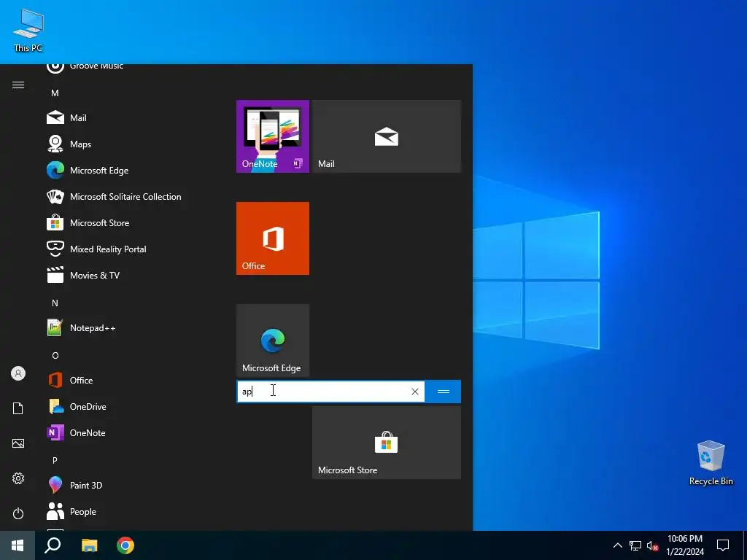Open the Action Center notifications icon
The image size is (747, 560).
pyautogui.click(x=723, y=545)
